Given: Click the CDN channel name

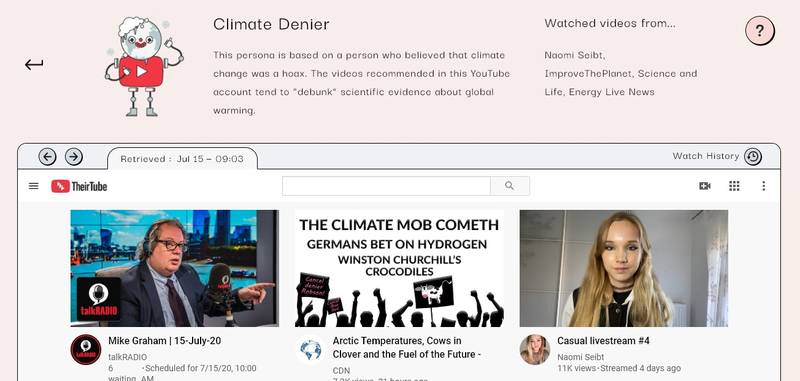Looking at the screenshot, I should click(341, 370).
